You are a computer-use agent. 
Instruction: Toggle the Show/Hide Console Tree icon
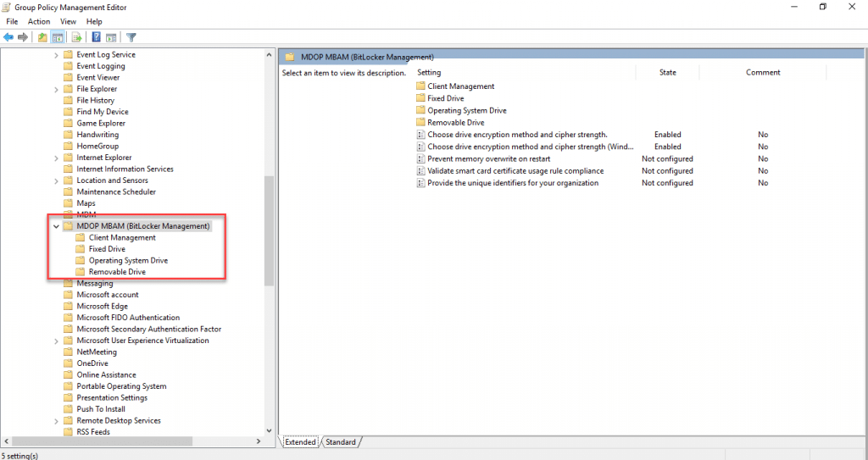tap(58, 37)
